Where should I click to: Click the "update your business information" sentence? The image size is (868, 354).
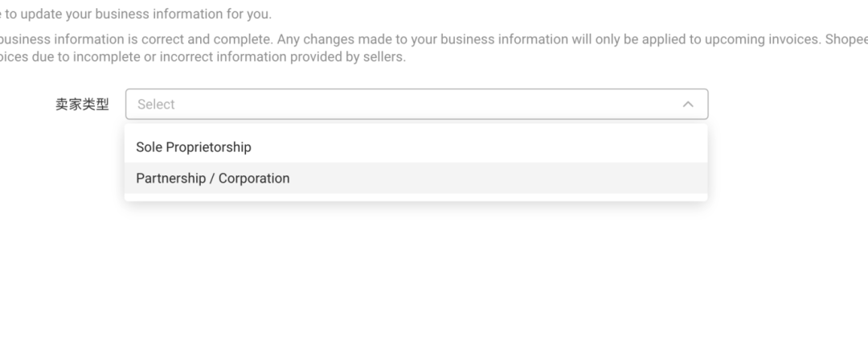(x=137, y=14)
